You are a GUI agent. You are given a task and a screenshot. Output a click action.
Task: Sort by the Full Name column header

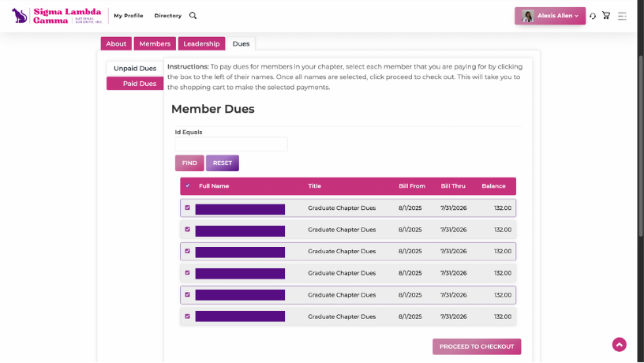pos(214,186)
